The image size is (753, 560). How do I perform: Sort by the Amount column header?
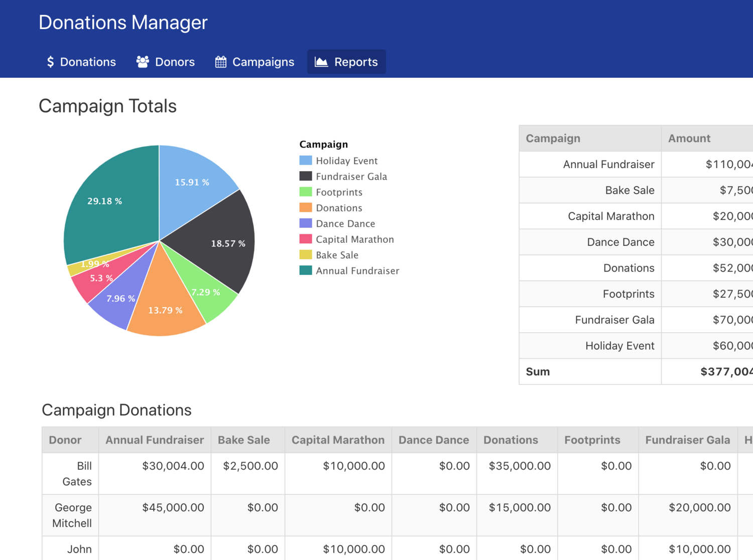(689, 138)
